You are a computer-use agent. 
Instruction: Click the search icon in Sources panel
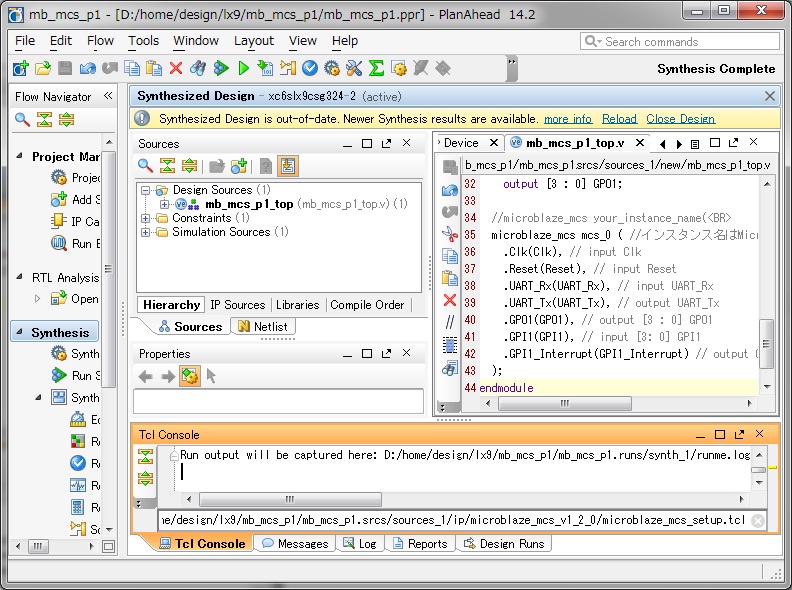(145, 166)
